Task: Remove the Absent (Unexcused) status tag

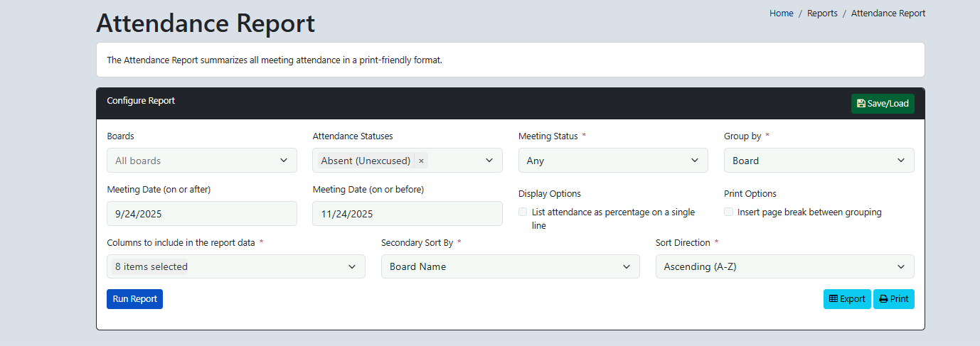Action: (421, 161)
